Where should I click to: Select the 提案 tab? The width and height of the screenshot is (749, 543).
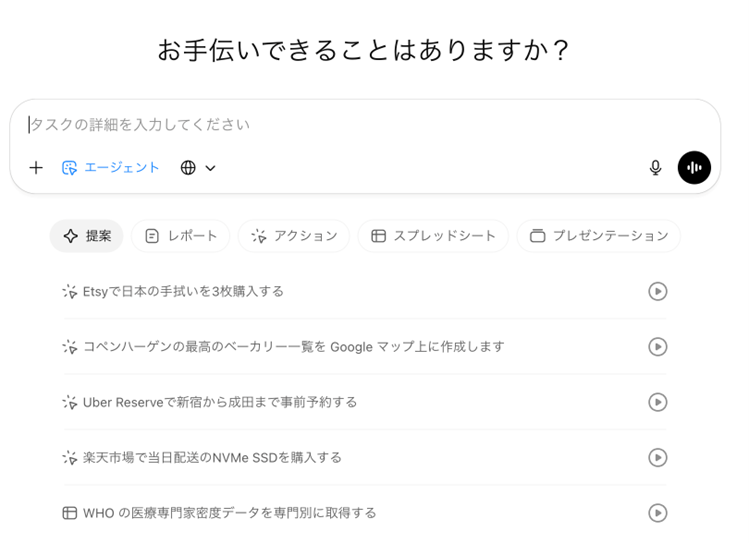pos(87,236)
